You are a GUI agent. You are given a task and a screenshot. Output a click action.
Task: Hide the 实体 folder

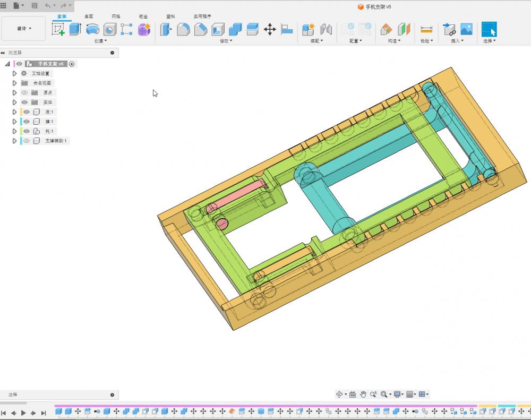(24, 102)
